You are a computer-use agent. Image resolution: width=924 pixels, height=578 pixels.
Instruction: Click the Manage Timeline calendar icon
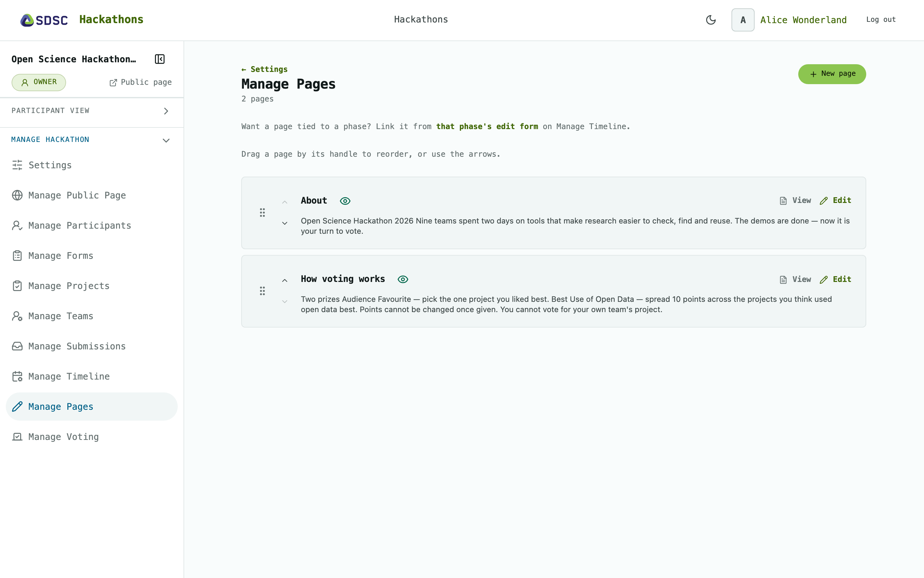17,377
